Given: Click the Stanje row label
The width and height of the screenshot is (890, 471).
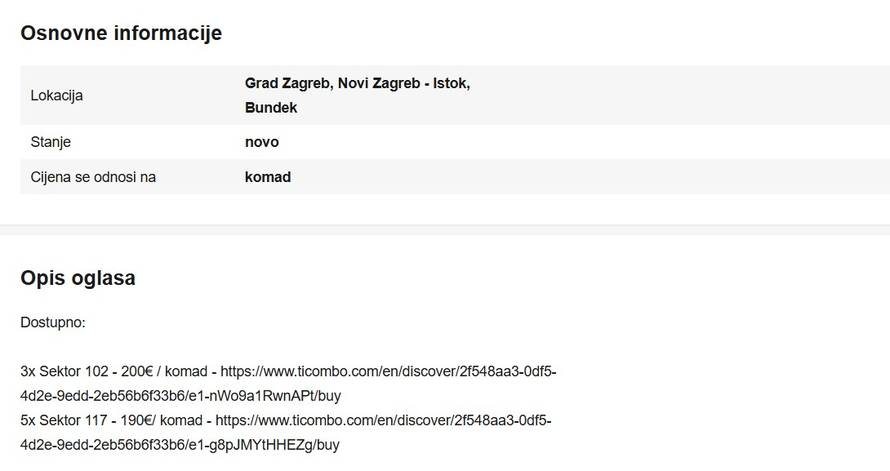Looking at the screenshot, I should tap(51, 142).
